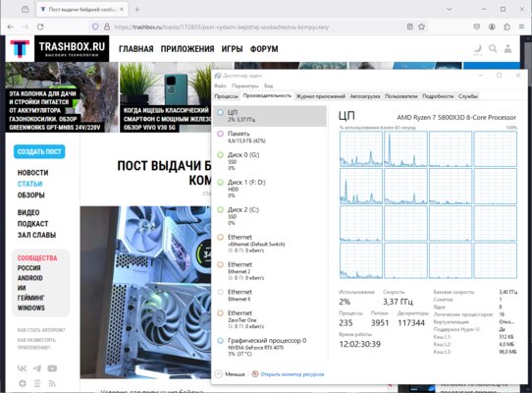The width and height of the screenshot is (532, 393).
Task: Select Память in the performance list
Action: [270, 137]
